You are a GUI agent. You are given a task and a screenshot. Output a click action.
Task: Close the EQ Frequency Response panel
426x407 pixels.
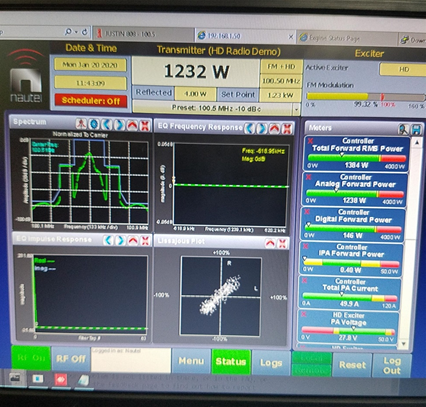click(x=287, y=128)
